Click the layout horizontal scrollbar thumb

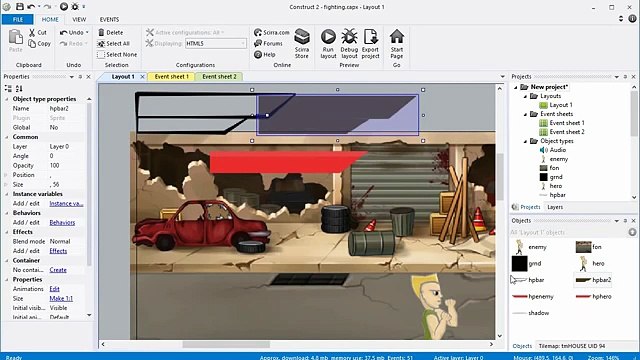(226, 344)
